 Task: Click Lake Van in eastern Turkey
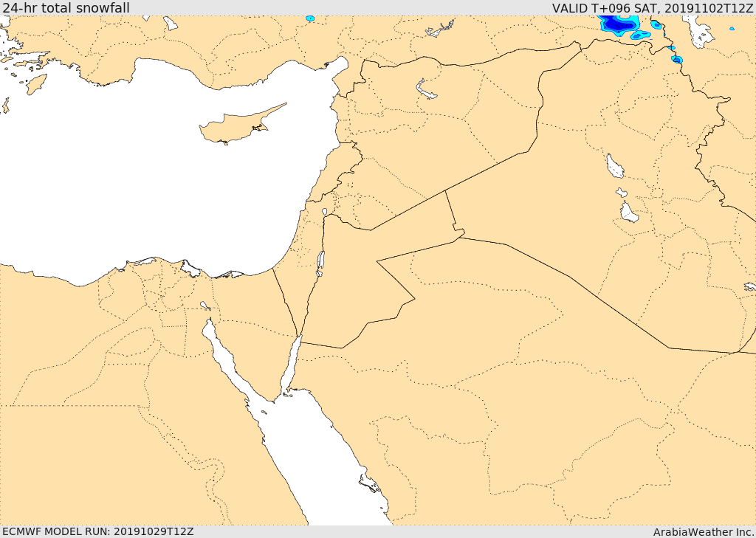(698, 31)
